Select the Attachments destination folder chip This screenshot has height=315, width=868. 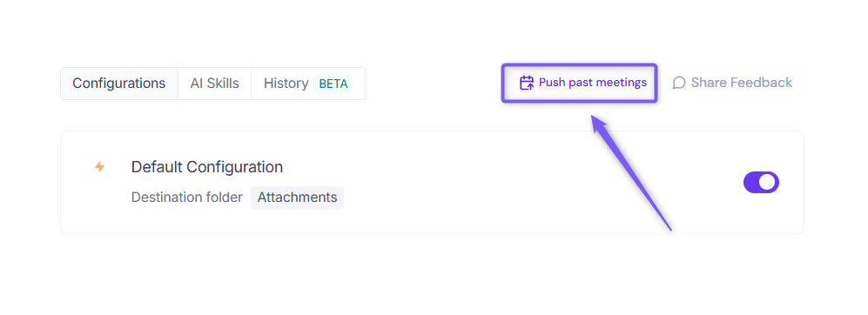(x=297, y=198)
